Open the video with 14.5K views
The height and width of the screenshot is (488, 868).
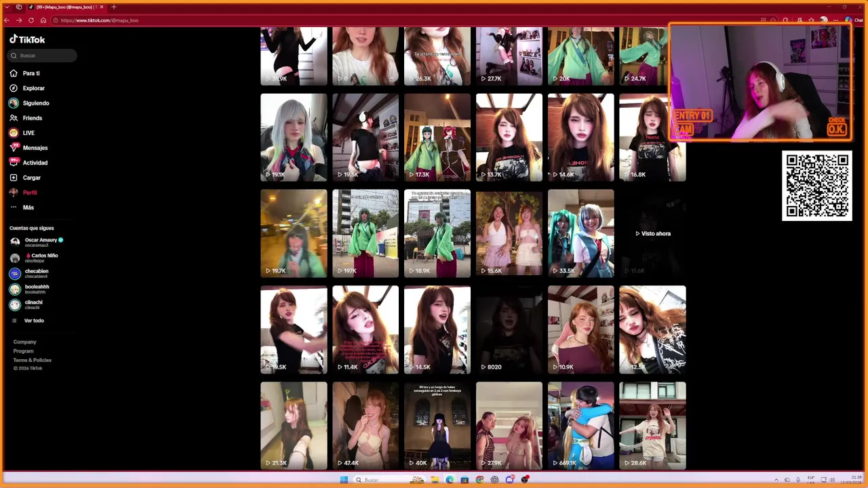[x=437, y=329]
